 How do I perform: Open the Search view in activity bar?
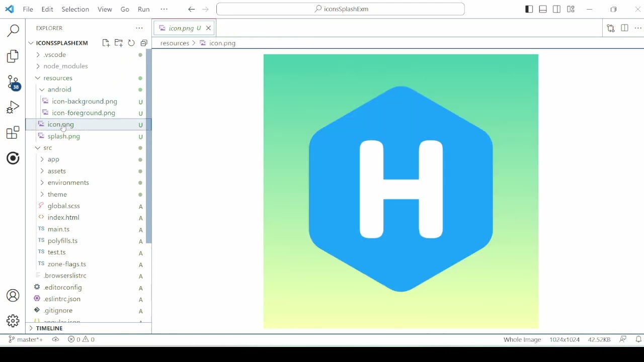13,31
